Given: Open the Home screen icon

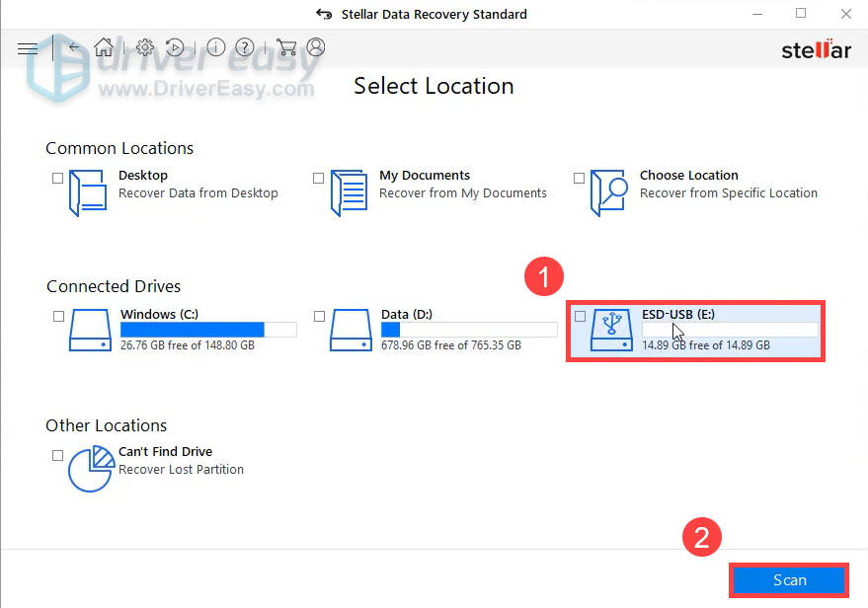Looking at the screenshot, I should tap(104, 47).
